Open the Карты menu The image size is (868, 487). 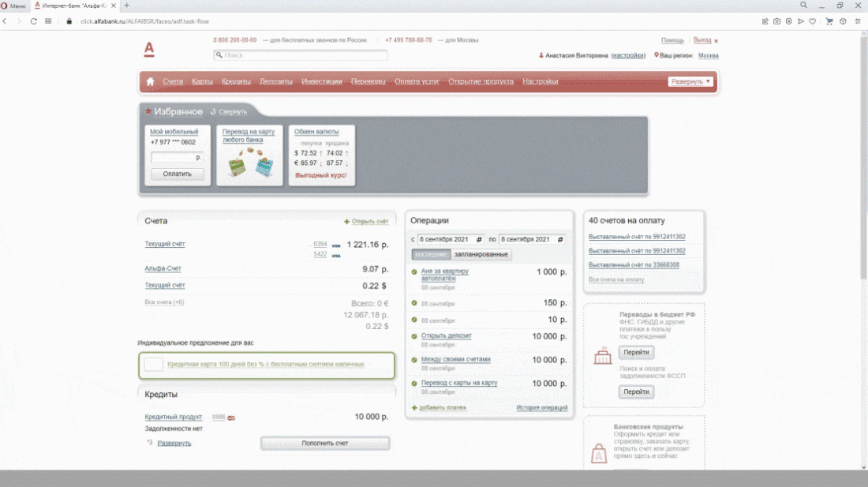click(202, 81)
